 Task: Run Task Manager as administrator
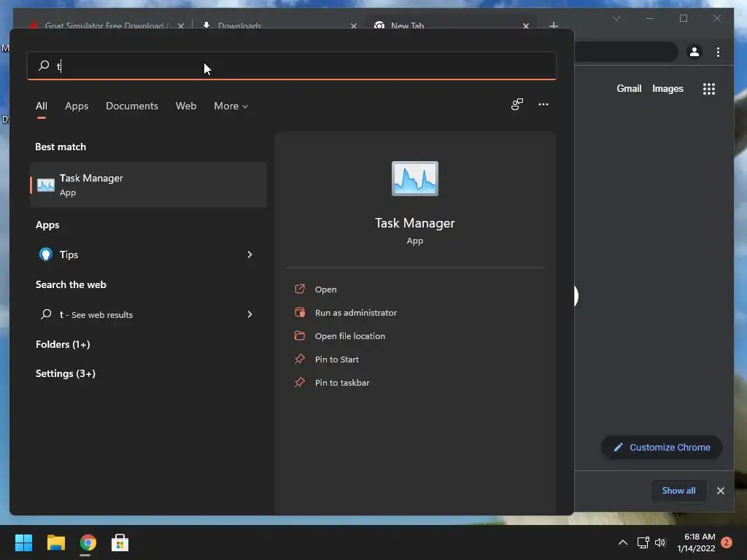[355, 313]
